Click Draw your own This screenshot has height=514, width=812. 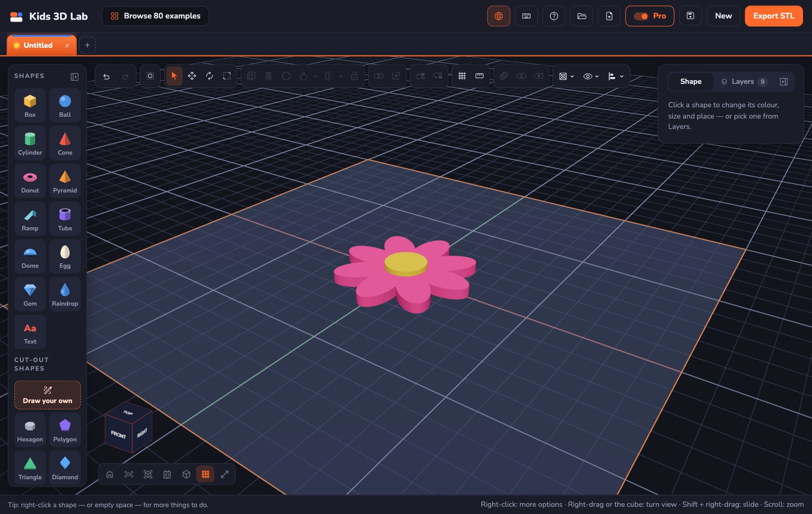point(47,395)
